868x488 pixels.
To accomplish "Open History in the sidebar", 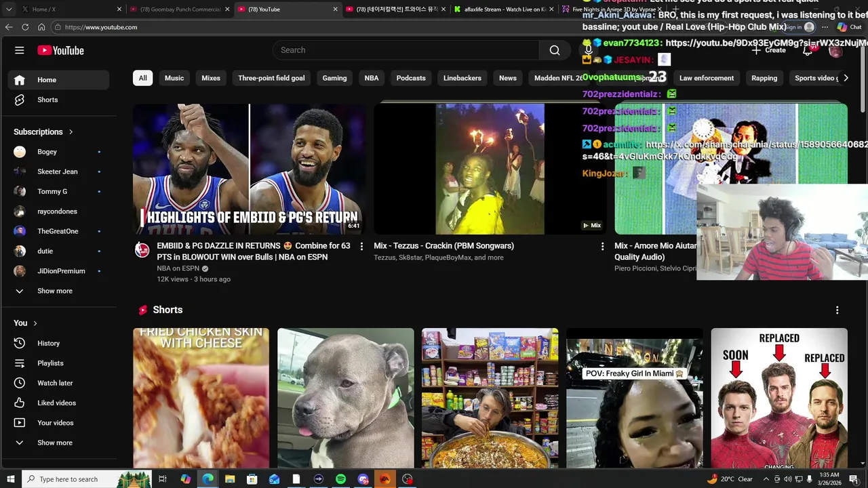I will click(58, 343).
